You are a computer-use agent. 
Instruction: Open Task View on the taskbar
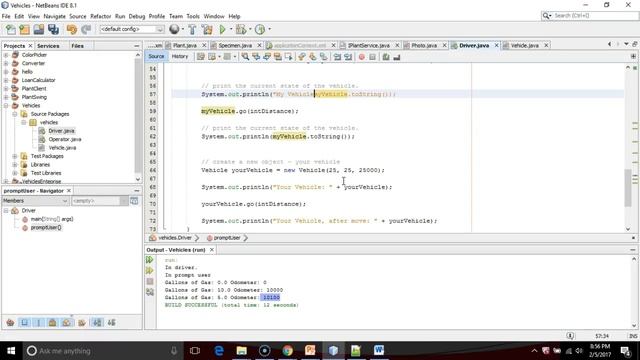coord(195,351)
